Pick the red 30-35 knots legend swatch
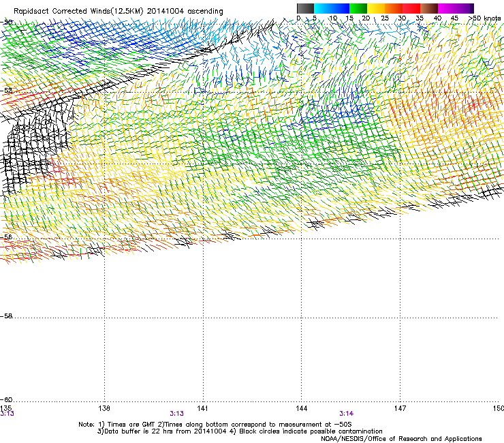504x443 pixels. 411,8
